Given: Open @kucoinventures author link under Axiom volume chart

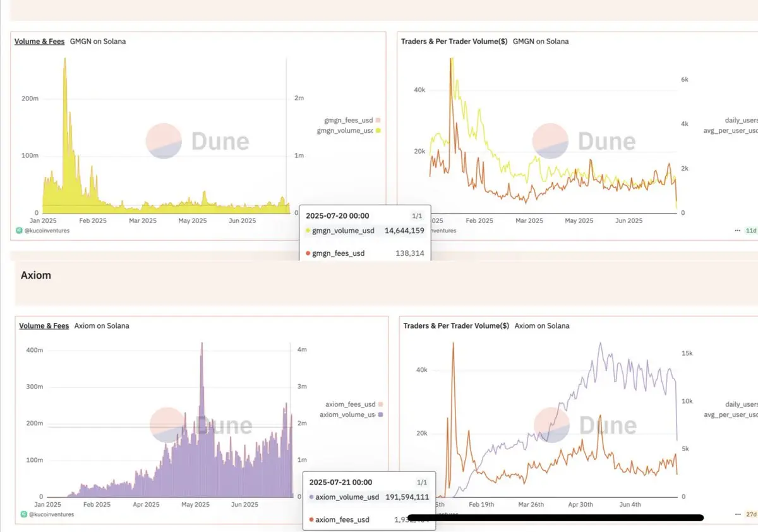Looking at the screenshot, I should pos(51,514).
